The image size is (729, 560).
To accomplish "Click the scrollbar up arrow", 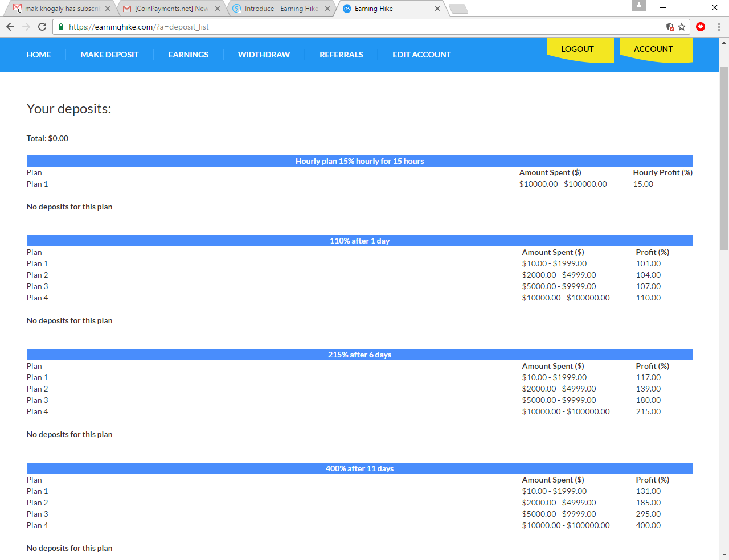I will click(x=724, y=42).
